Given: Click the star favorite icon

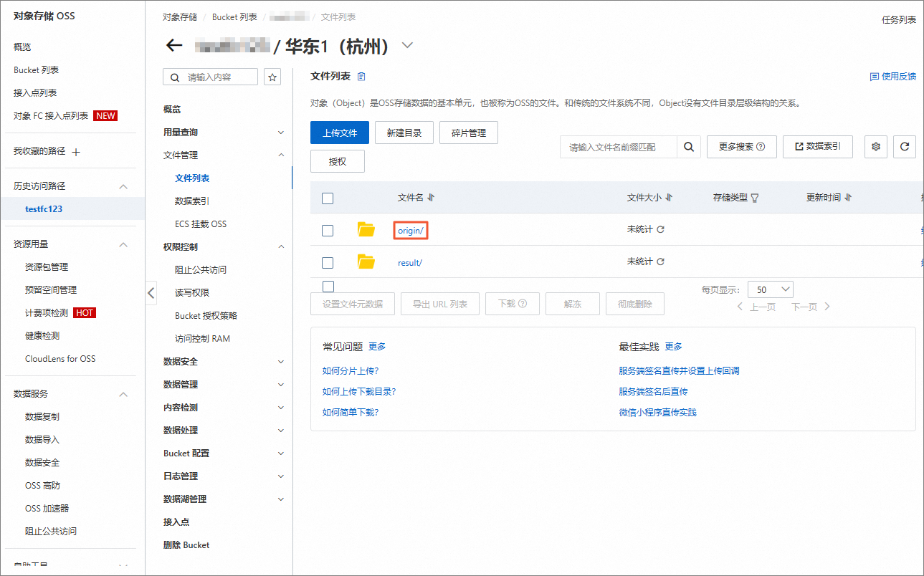Looking at the screenshot, I should click(x=272, y=77).
